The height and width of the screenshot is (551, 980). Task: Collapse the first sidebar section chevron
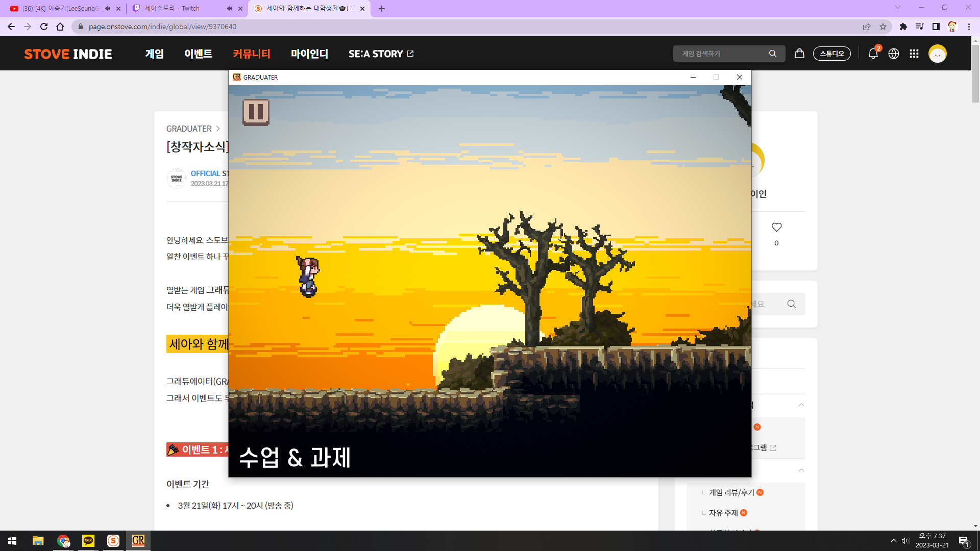[801, 405]
